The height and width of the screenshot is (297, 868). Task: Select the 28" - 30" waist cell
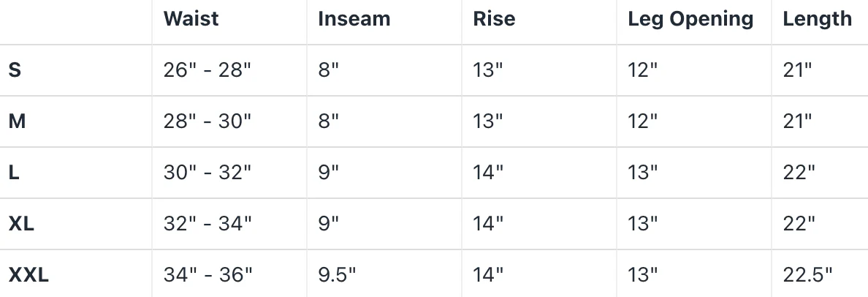click(x=208, y=121)
